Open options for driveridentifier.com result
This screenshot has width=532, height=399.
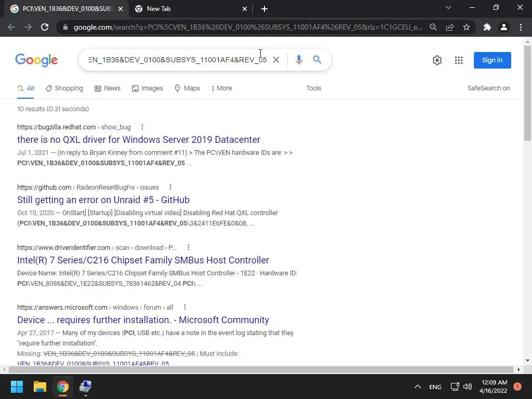tap(188, 247)
